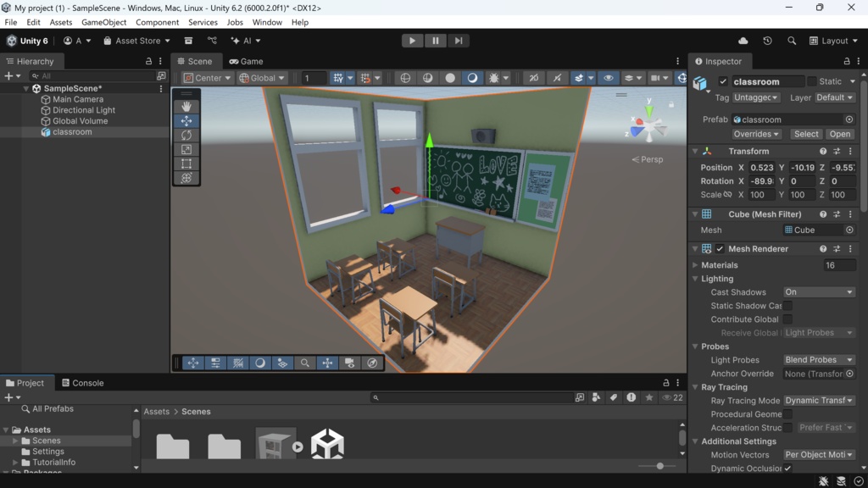The height and width of the screenshot is (488, 868).
Task: Click the scene view orientation gizmo
Action: coord(648,124)
